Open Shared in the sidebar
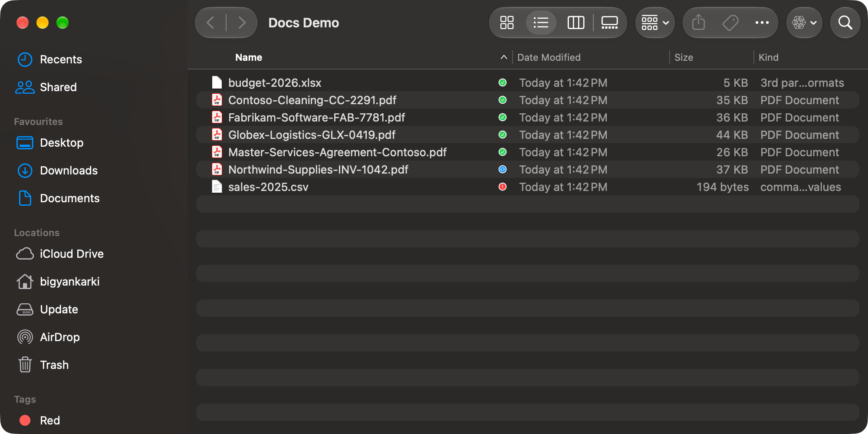Viewport: 868px width, 434px height. 58,87
